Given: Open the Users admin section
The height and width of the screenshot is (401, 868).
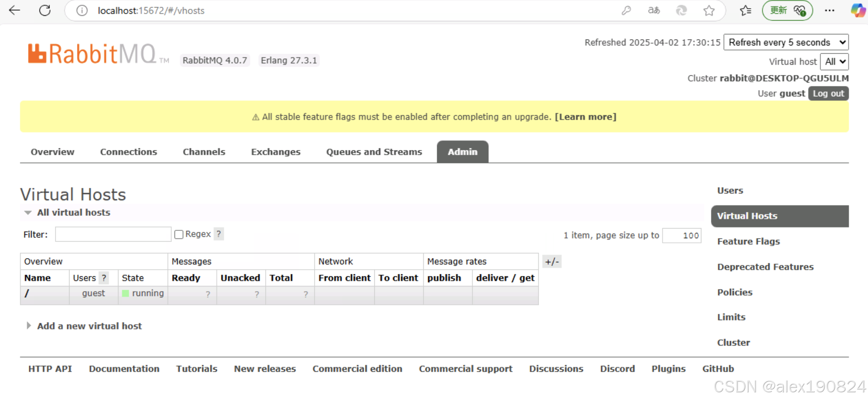Looking at the screenshot, I should tap(730, 191).
